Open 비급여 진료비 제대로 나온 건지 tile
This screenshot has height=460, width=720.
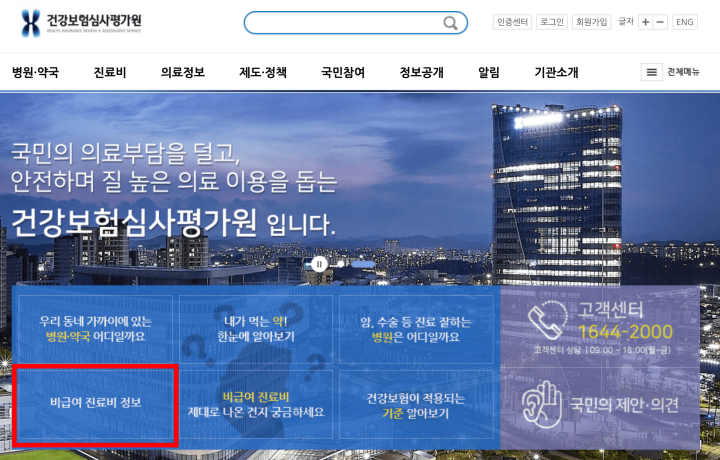pyautogui.click(x=256, y=404)
